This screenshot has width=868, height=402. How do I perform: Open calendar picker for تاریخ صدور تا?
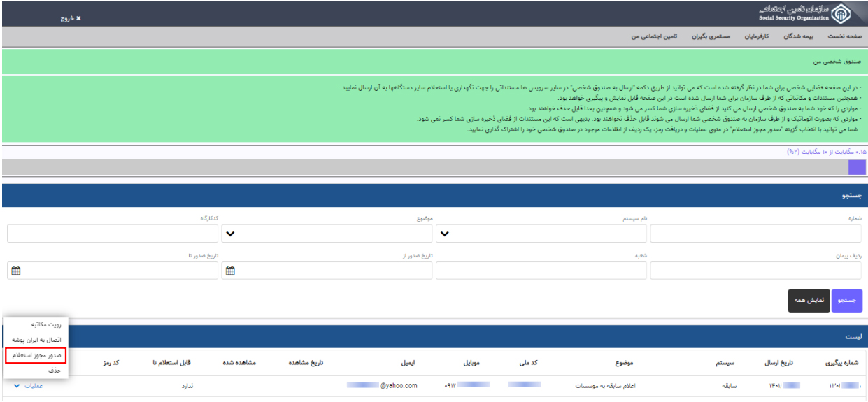point(15,271)
